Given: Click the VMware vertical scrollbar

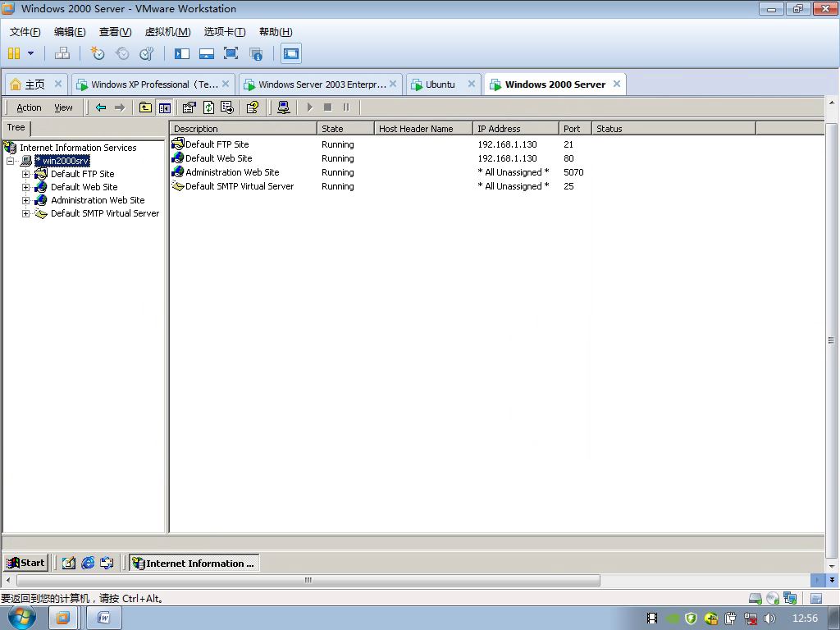Looking at the screenshot, I should coord(832,340).
